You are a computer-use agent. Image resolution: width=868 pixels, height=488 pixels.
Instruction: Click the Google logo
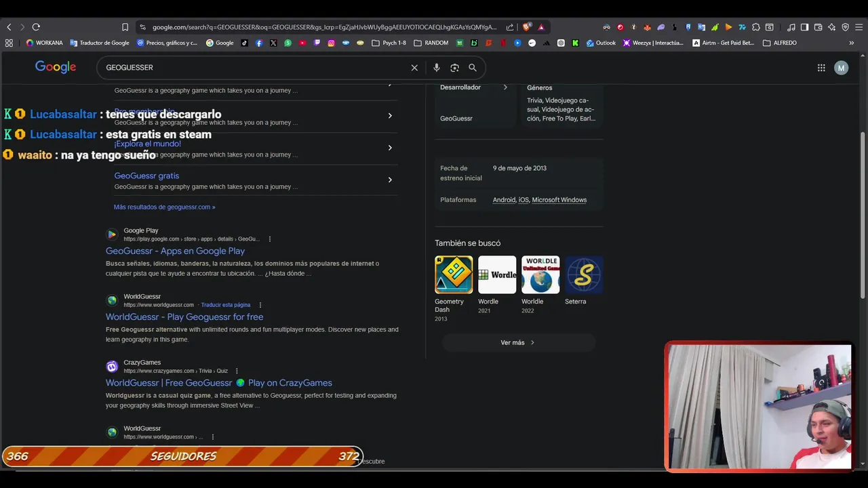pos(56,67)
